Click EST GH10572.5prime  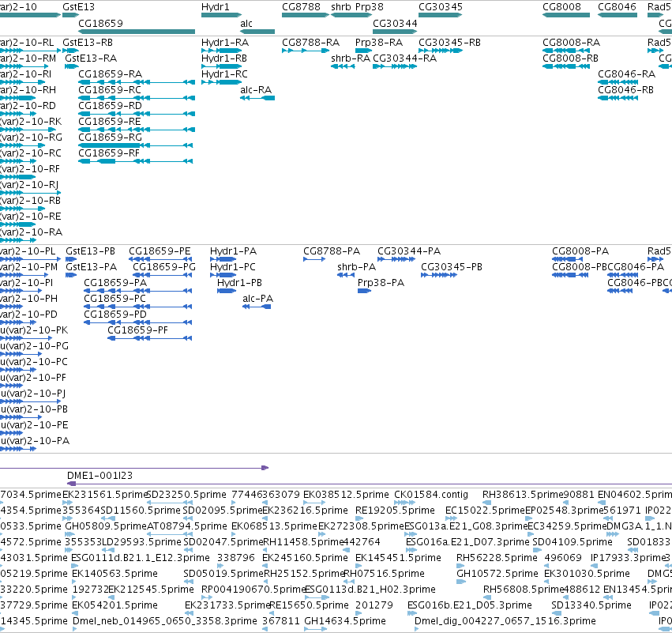tap(497, 574)
